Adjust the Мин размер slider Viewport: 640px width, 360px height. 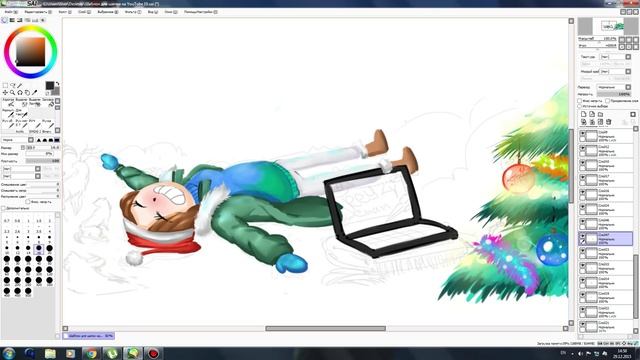click(x=40, y=154)
